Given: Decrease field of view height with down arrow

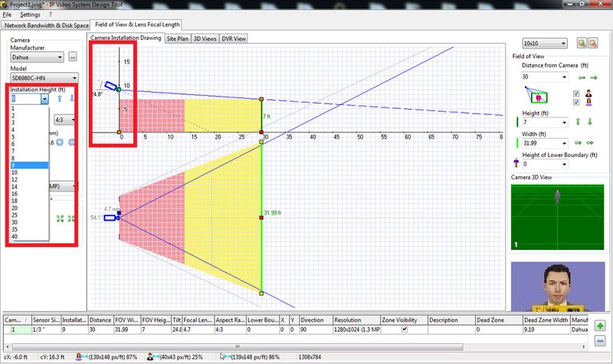Looking at the screenshot, I should point(588,122).
